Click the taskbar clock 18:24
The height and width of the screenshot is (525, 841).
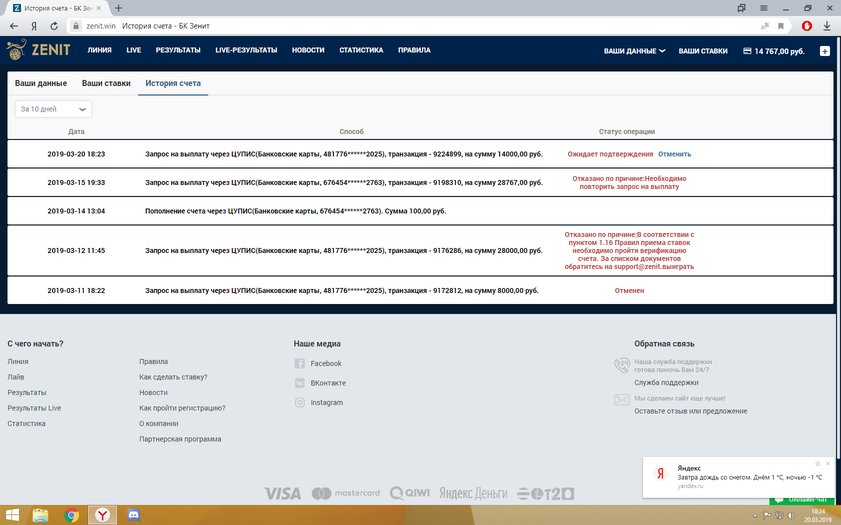point(818,512)
